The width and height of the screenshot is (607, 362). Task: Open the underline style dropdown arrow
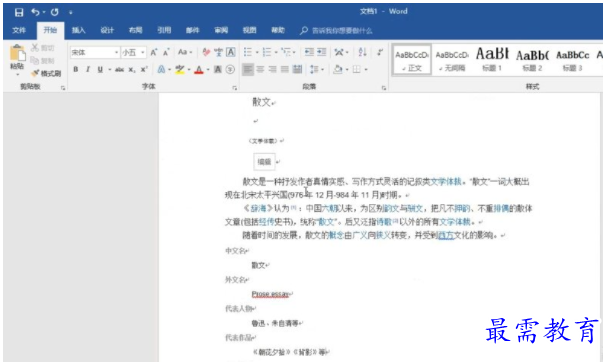tap(110, 70)
